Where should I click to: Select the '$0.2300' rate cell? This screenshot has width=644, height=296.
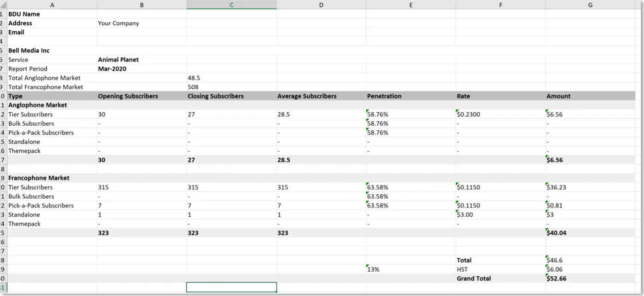click(500, 114)
